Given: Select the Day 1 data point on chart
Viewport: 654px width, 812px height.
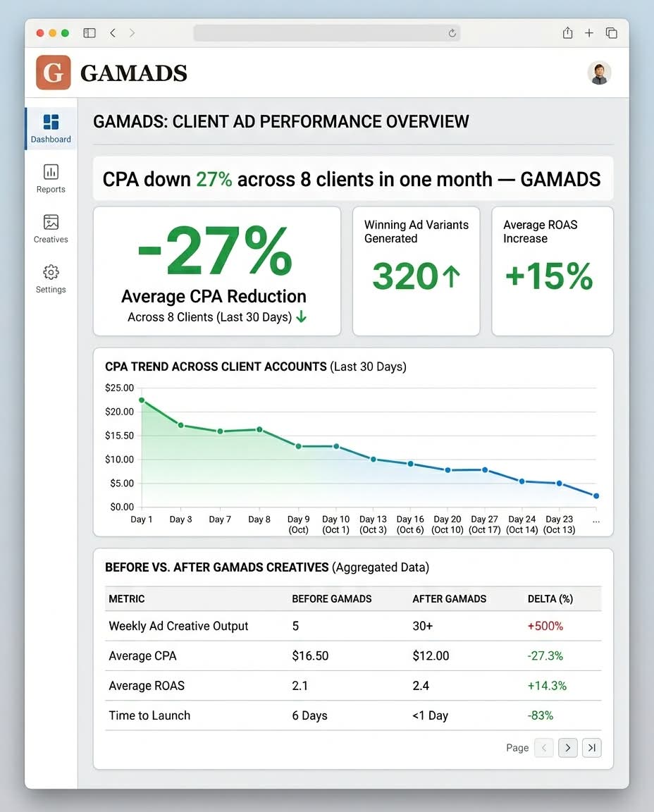Looking at the screenshot, I should coord(142,400).
